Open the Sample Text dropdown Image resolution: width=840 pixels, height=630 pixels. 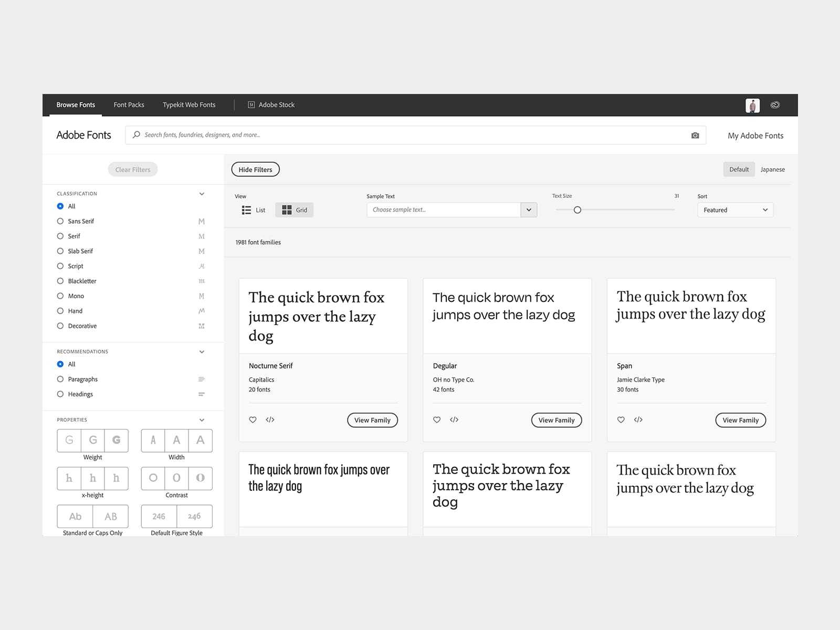click(529, 209)
